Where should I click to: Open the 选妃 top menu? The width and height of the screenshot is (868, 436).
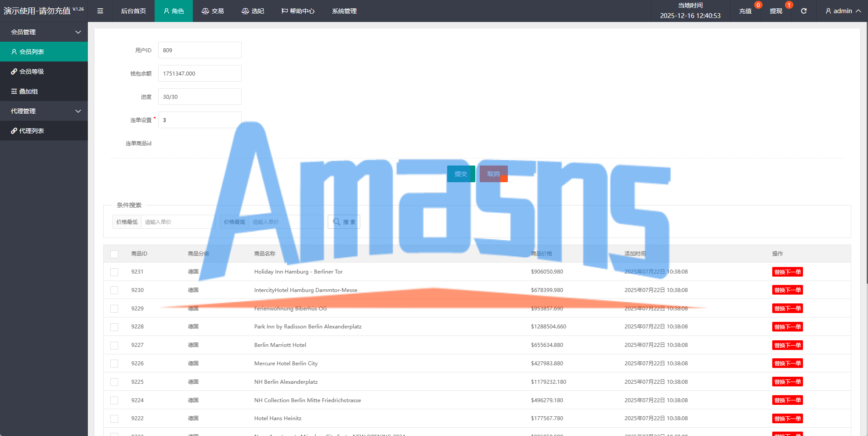[253, 11]
